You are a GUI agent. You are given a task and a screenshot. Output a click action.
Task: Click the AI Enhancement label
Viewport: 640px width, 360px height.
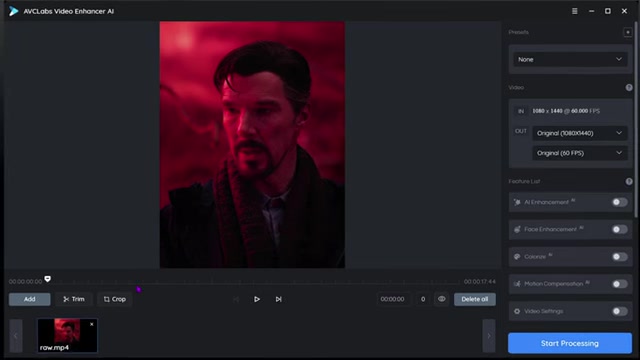click(547, 202)
